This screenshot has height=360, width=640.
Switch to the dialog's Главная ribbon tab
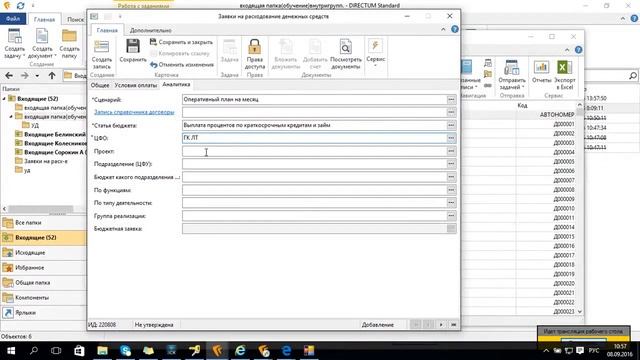(x=107, y=30)
